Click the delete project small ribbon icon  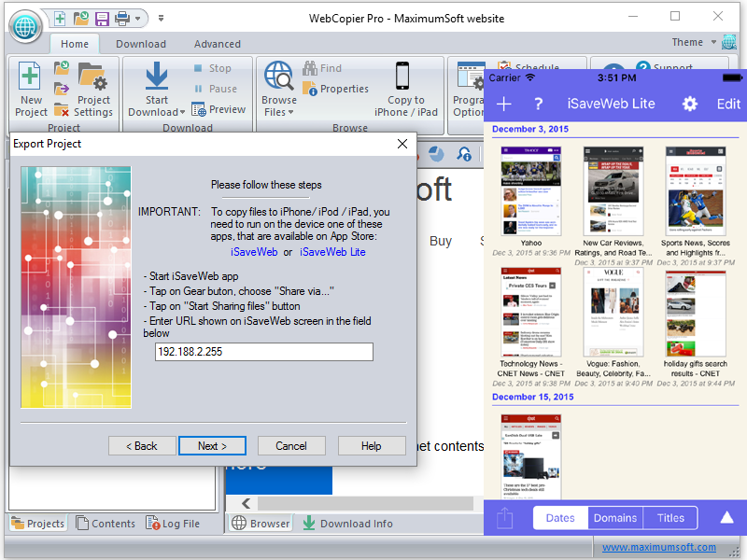tap(62, 109)
